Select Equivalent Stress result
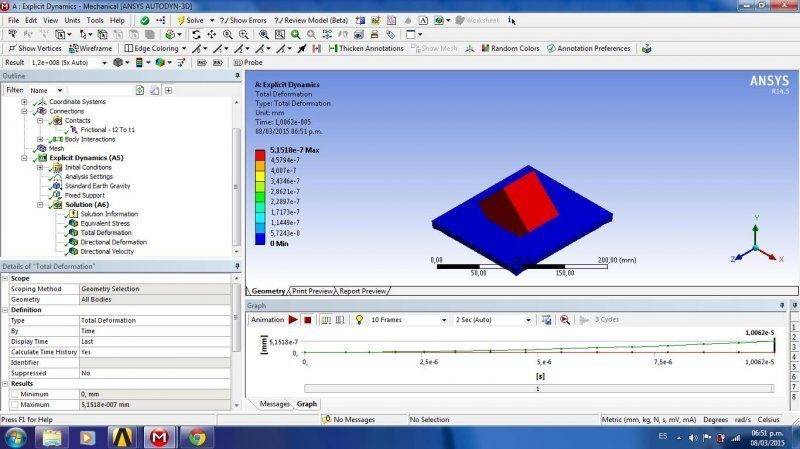Viewport: 800px width, 449px height. pyautogui.click(x=105, y=223)
